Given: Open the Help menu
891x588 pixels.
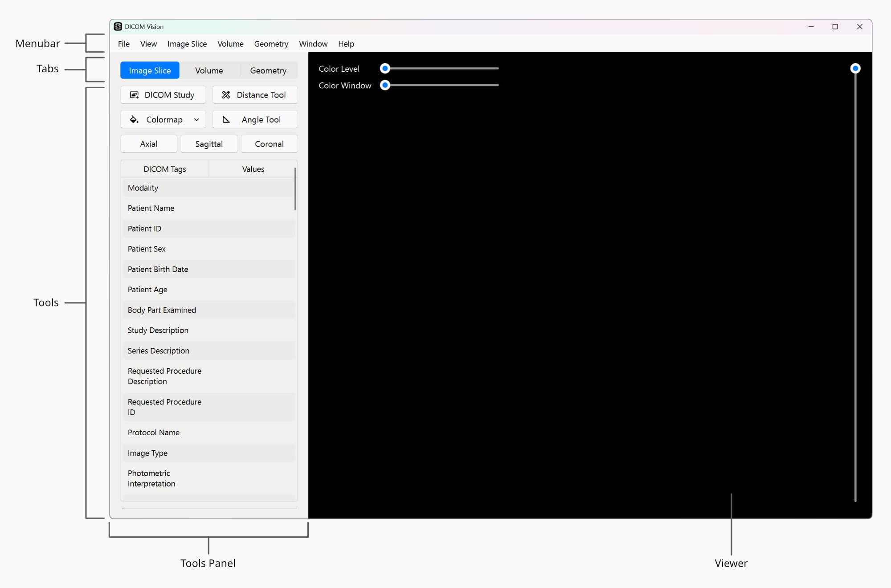Looking at the screenshot, I should click(346, 44).
